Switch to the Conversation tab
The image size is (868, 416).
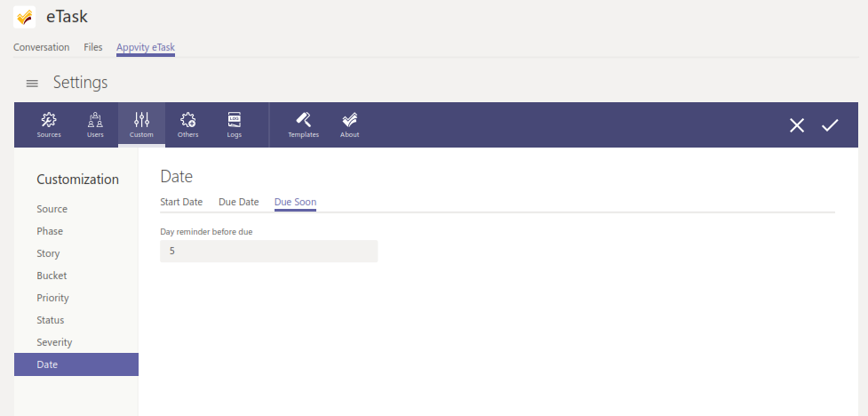pyautogui.click(x=41, y=47)
